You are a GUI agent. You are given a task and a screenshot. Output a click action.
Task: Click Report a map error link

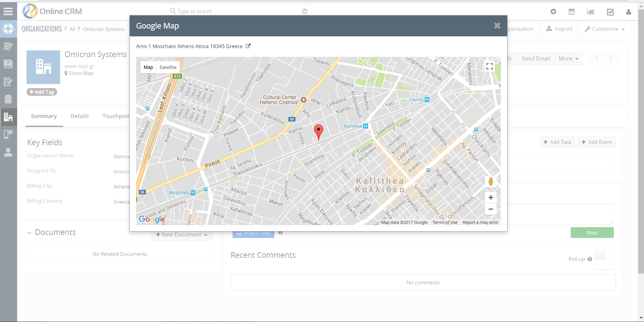[x=480, y=222]
